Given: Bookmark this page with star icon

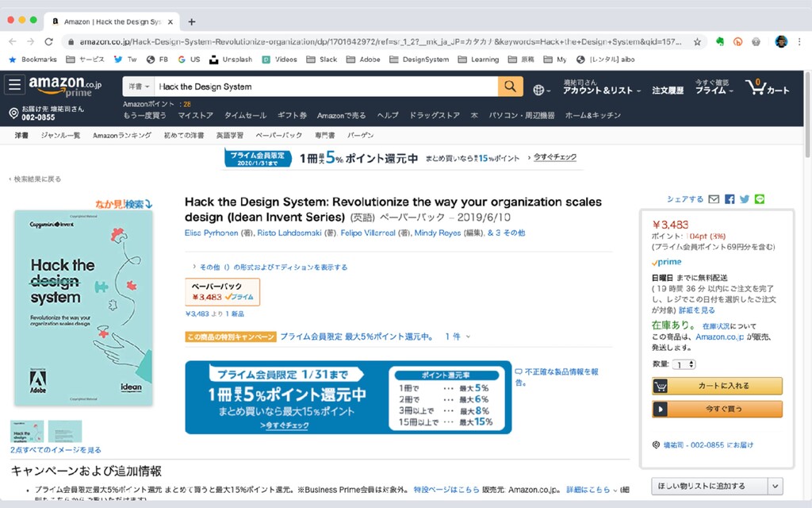Looking at the screenshot, I should pyautogui.click(x=697, y=42).
